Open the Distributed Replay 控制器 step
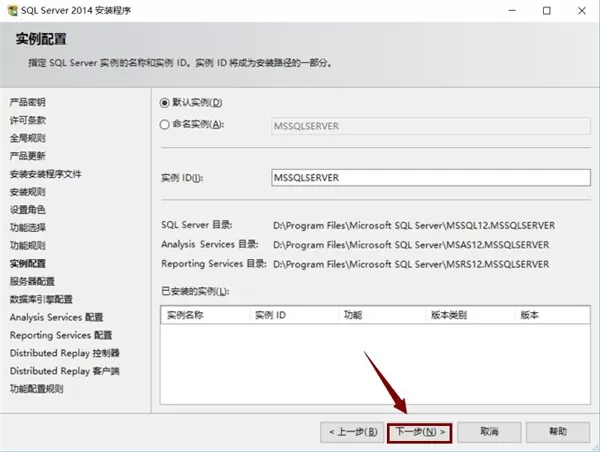The width and height of the screenshot is (600, 452). tap(65, 353)
